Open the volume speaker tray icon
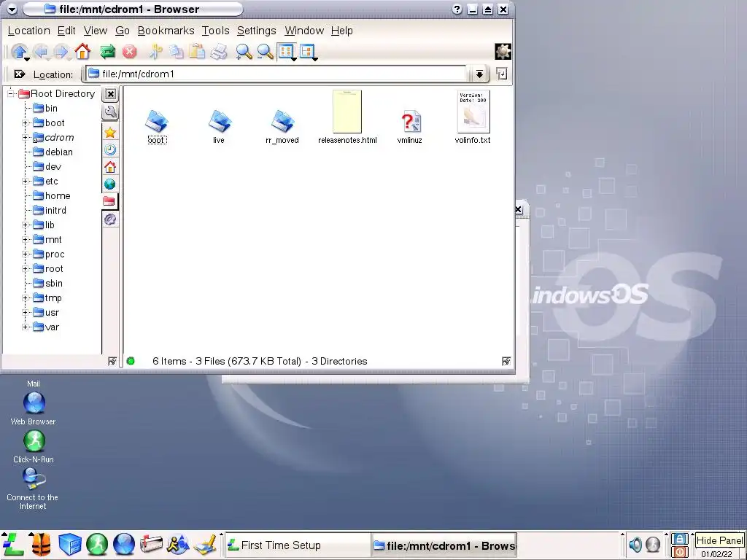 (x=635, y=544)
